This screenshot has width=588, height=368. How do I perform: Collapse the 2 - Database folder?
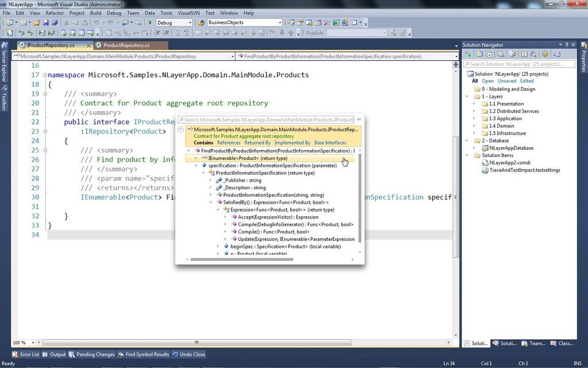tap(467, 140)
